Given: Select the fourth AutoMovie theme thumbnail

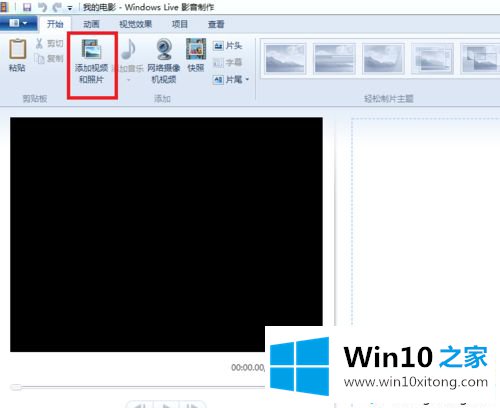Looking at the screenshot, I should click(x=432, y=59).
